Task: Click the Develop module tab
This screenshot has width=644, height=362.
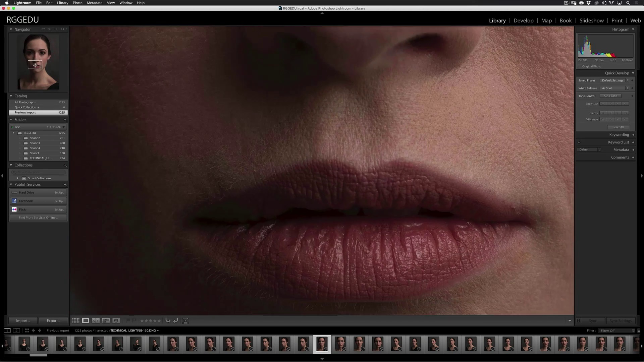Action: (x=524, y=20)
